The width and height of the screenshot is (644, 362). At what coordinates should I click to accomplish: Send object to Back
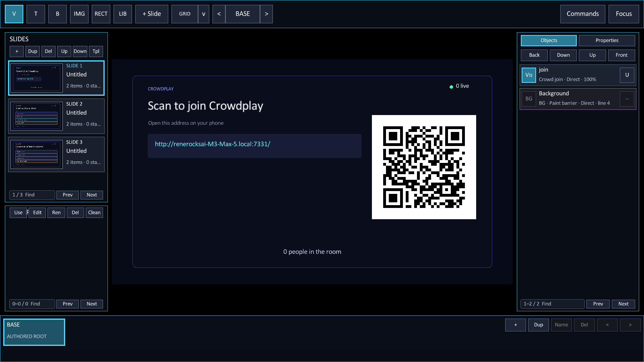[535, 55]
